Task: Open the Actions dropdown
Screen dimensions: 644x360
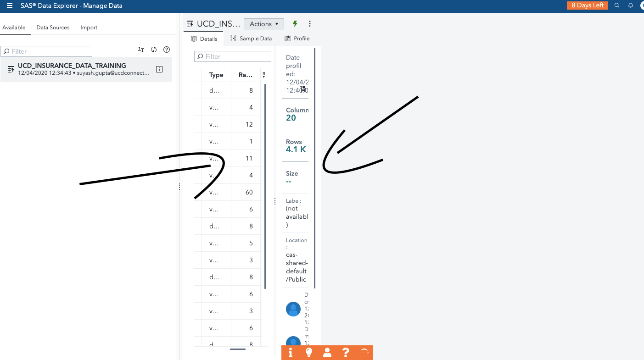Action: pyautogui.click(x=263, y=23)
